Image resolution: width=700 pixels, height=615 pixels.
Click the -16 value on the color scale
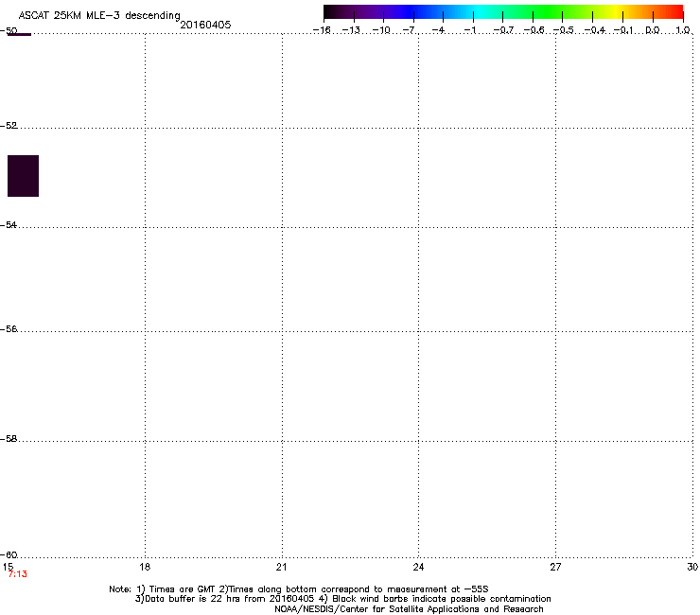pos(322,30)
